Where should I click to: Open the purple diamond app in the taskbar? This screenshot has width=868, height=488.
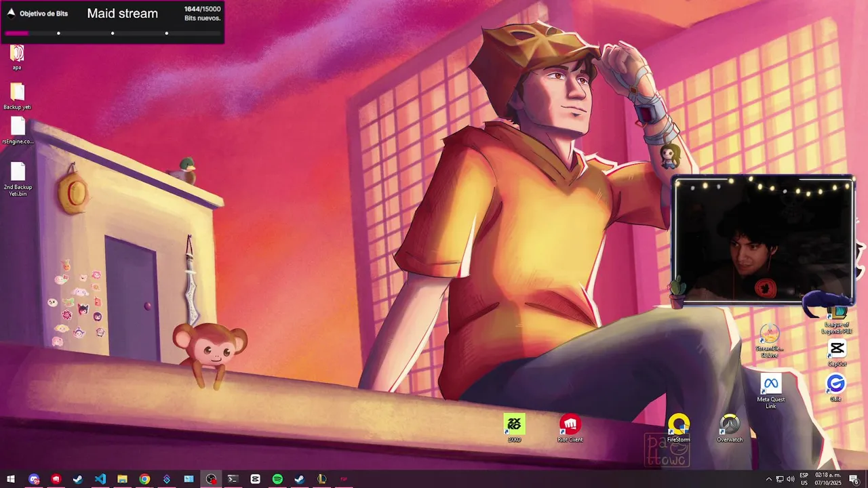(x=167, y=479)
